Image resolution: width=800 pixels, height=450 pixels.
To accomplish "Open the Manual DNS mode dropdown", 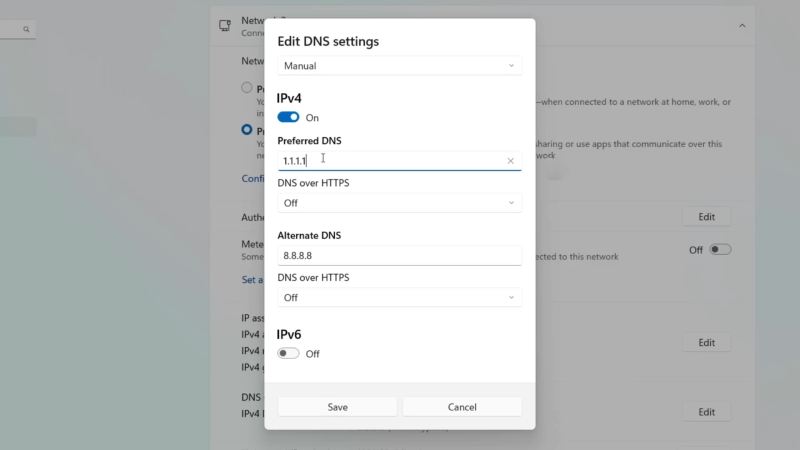I will point(399,66).
